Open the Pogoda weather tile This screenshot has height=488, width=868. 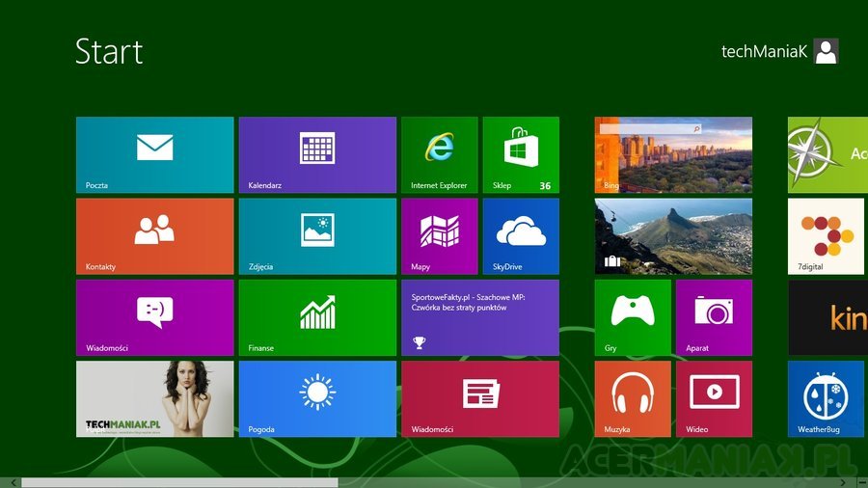click(317, 399)
